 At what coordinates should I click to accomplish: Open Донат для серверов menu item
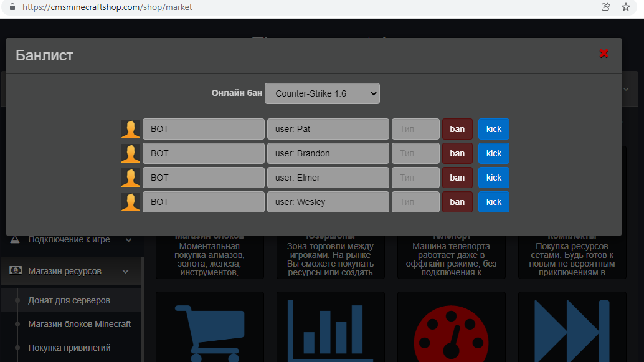(x=69, y=300)
